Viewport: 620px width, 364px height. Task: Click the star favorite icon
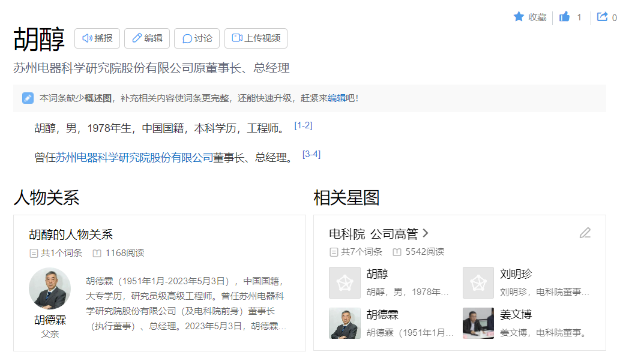click(x=519, y=17)
